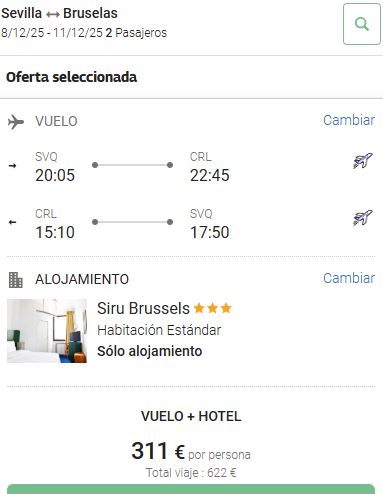Screen dimensions: 383x494
Task: Click Cambiar link for the flight
Action: [x=349, y=120]
